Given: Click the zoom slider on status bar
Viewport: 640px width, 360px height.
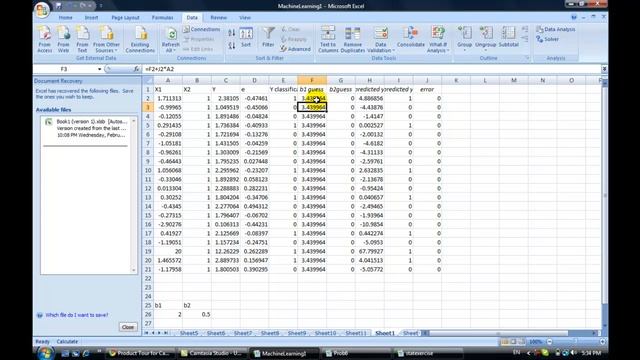Looking at the screenshot, I should point(576,342).
